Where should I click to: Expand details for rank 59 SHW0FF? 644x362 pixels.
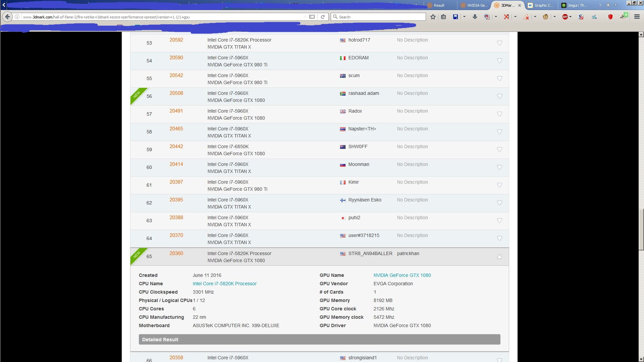499,150
